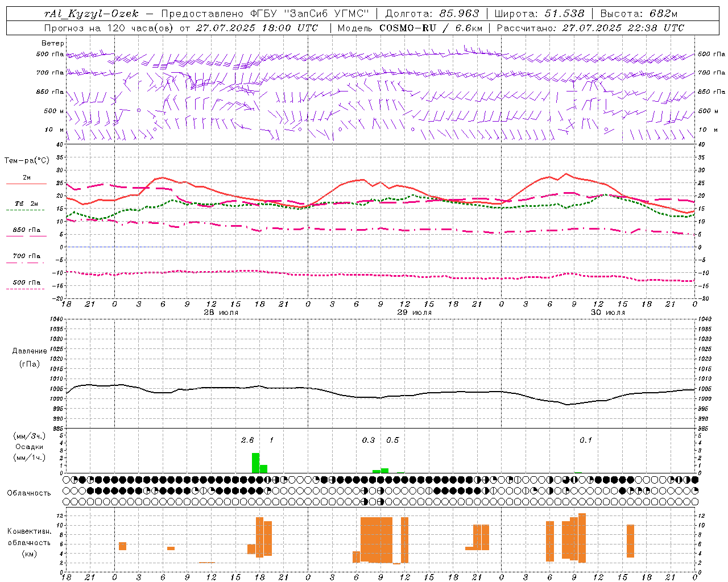Click the Конвективн. convective cloud label
Screen dimensions: 728x582
(29, 531)
